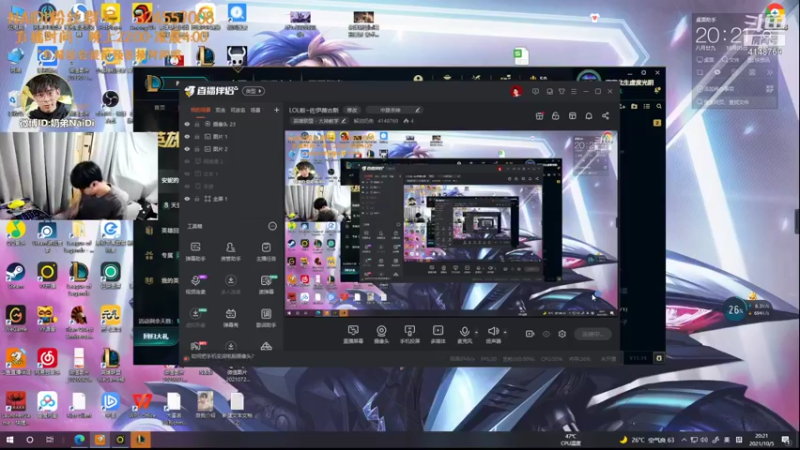800x450 pixels.
Task: Click the stream preview thumbnail area
Action: pyautogui.click(x=451, y=223)
